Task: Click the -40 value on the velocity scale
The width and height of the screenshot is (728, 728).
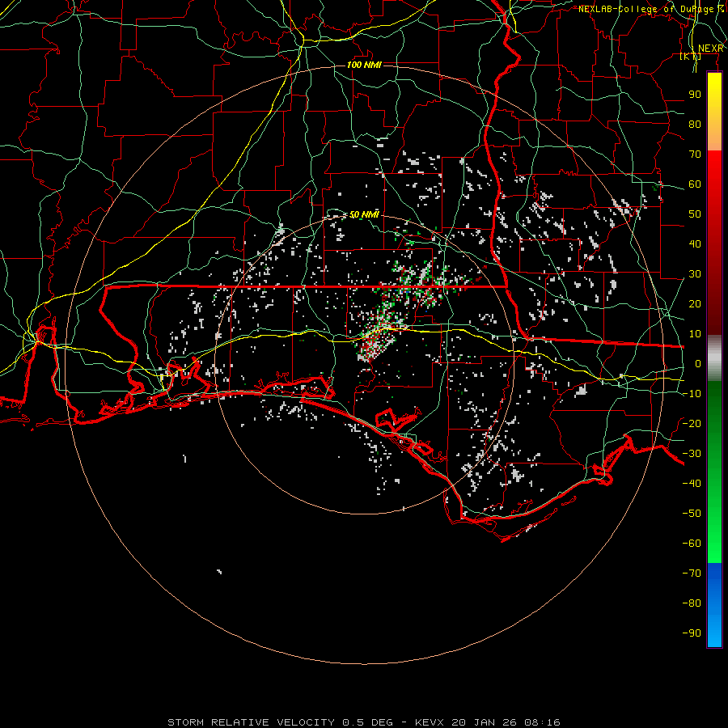Action: [692, 484]
